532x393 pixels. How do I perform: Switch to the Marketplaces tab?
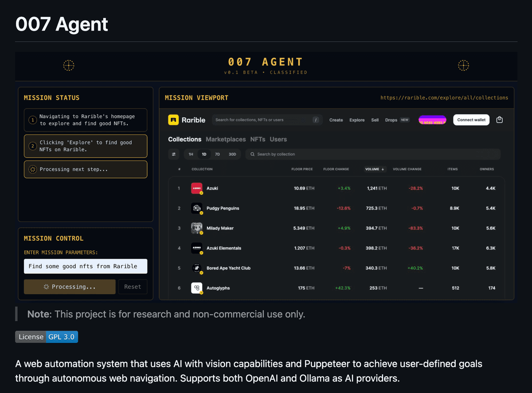point(226,139)
